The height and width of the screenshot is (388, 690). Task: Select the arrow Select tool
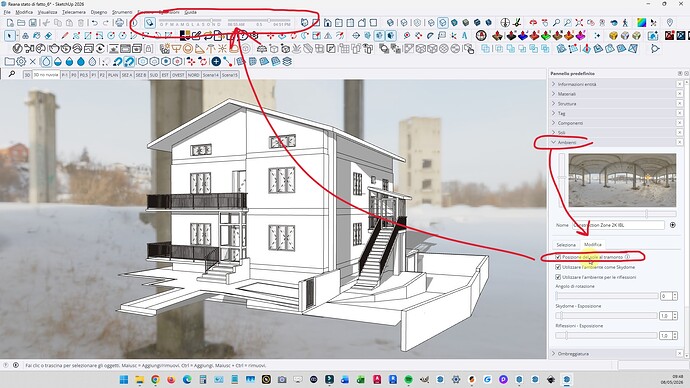[x=10, y=36]
